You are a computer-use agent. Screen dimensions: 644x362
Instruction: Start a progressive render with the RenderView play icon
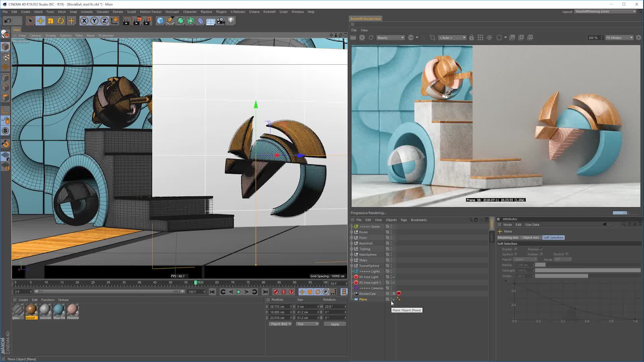tap(362, 38)
